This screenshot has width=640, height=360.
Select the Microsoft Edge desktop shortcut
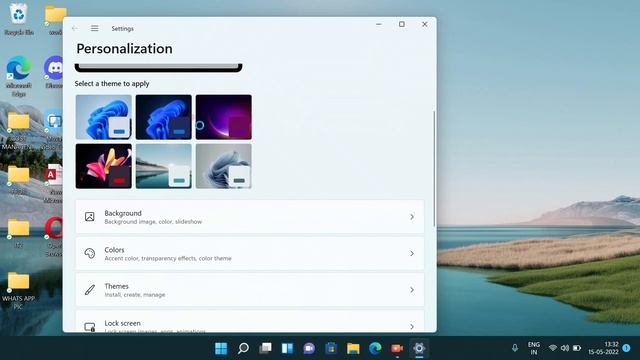click(19, 76)
